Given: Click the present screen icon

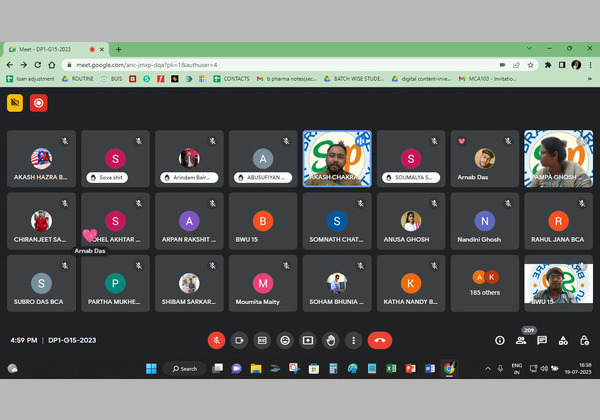Looking at the screenshot, I should pos(308,340).
